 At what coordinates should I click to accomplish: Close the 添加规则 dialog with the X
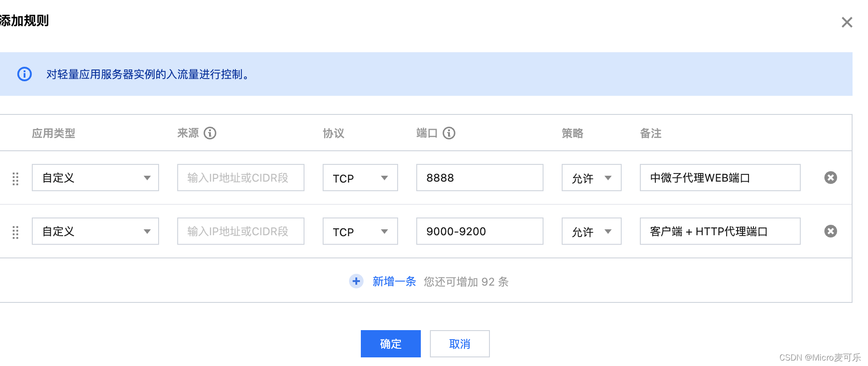click(x=847, y=22)
